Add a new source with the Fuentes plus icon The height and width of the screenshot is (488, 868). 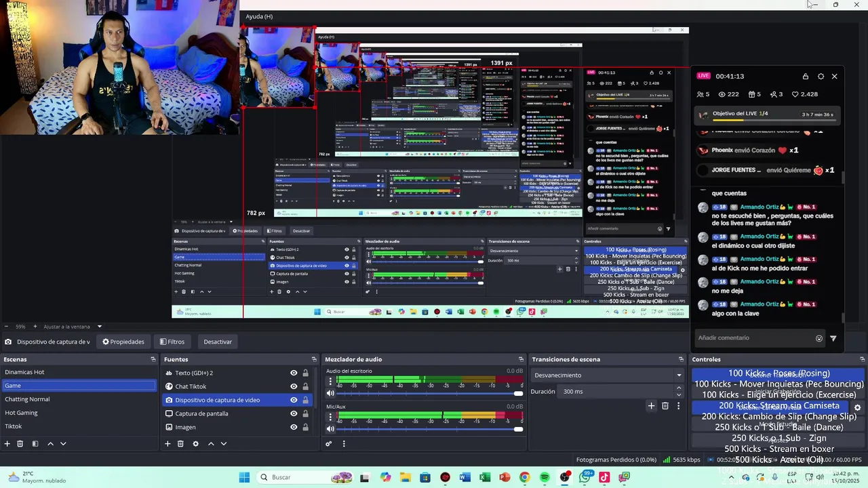pos(167,444)
